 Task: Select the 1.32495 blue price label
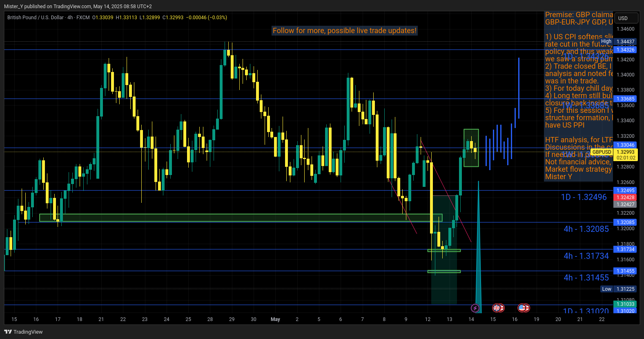pyautogui.click(x=625, y=191)
